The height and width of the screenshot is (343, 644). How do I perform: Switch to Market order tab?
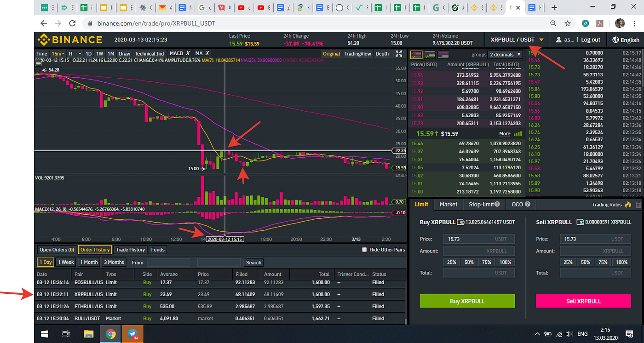click(x=448, y=204)
